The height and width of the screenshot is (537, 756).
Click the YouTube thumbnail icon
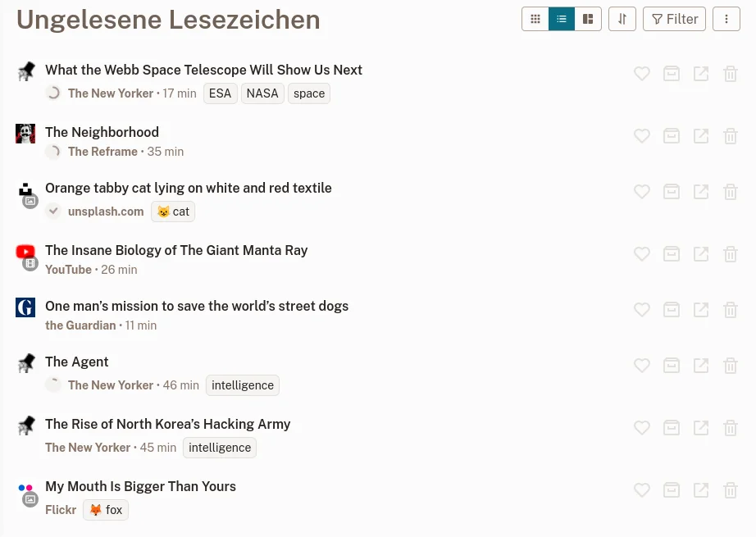coord(25,253)
